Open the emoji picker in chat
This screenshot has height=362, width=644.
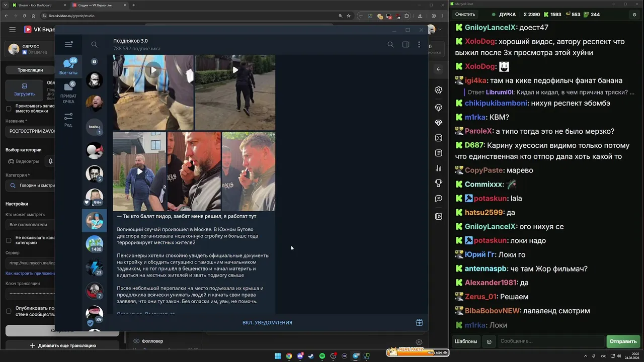pos(489,342)
